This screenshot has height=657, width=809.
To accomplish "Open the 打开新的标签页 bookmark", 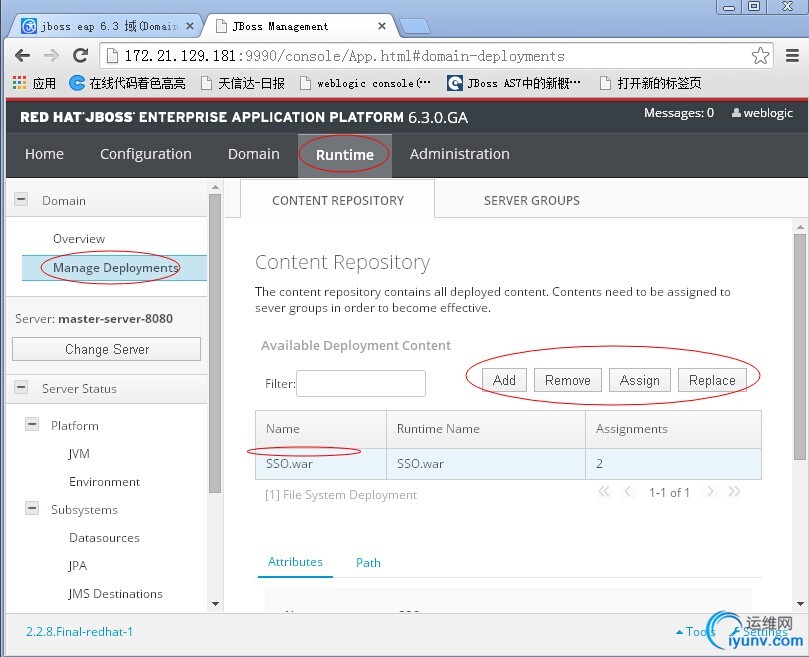I will (x=651, y=83).
